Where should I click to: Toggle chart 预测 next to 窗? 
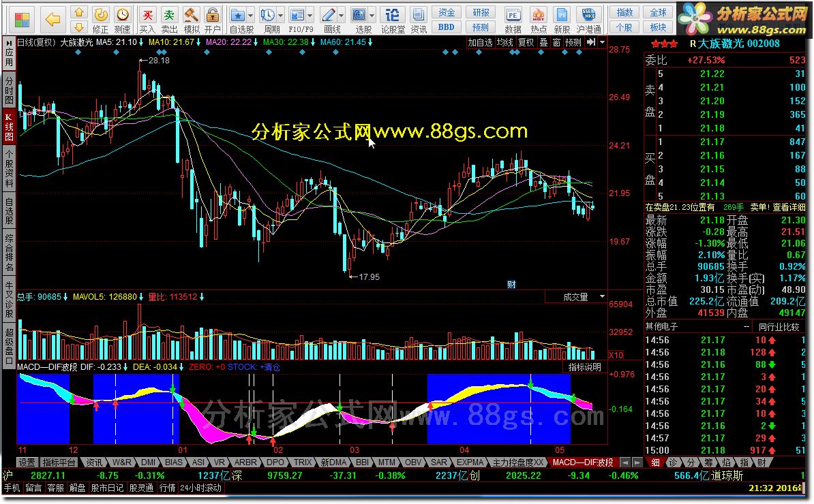(573, 42)
